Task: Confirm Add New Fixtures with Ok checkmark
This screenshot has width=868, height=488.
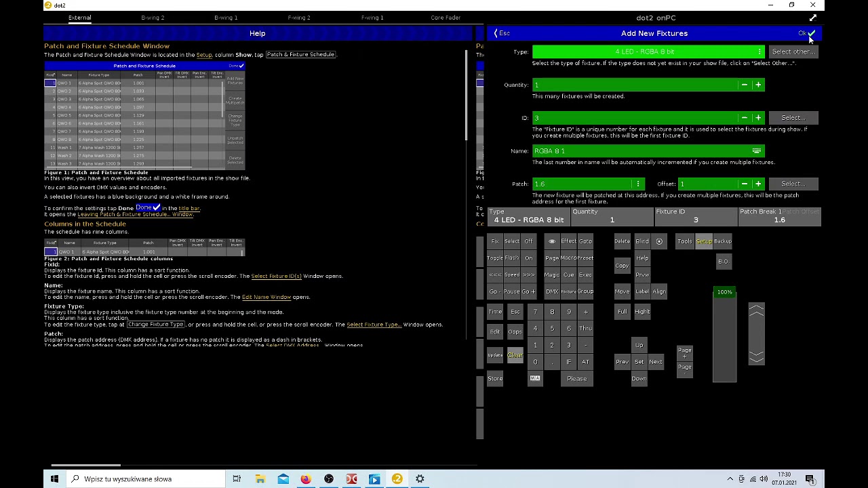Action: (807, 33)
